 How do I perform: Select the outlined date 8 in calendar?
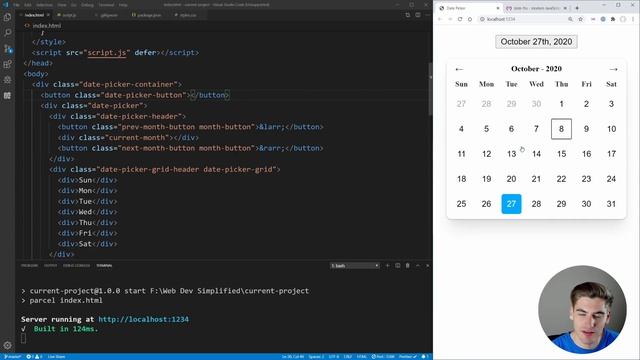tap(561, 129)
